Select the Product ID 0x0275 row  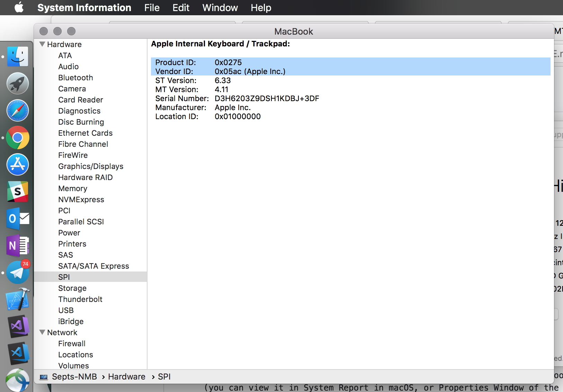click(x=351, y=62)
